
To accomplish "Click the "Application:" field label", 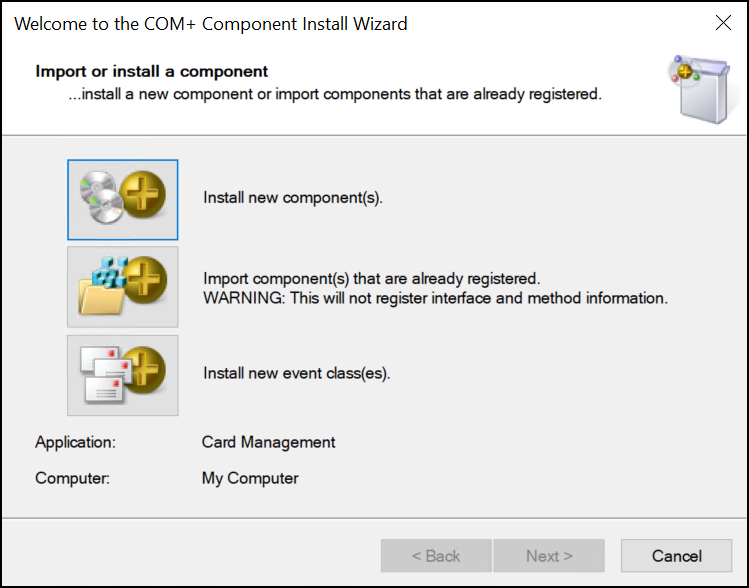I will coord(75,442).
